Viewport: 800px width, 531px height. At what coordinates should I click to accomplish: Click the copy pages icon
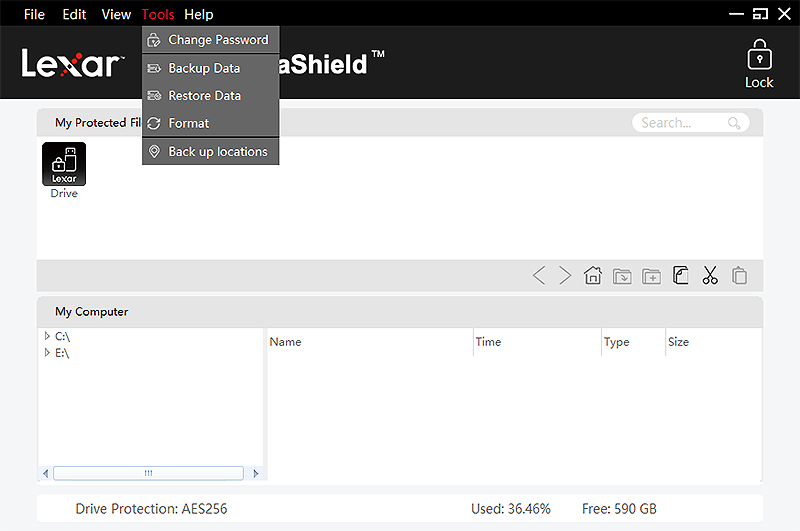coord(681,276)
